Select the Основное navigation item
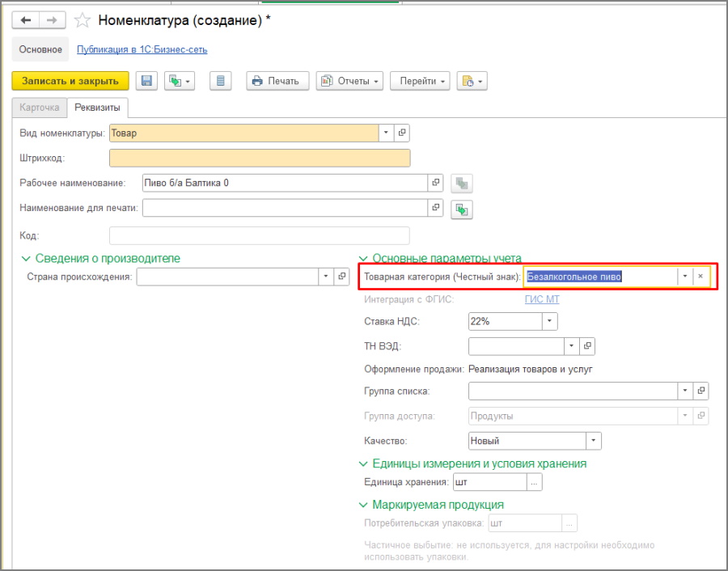Image resolution: width=728 pixels, height=571 pixels. point(40,49)
